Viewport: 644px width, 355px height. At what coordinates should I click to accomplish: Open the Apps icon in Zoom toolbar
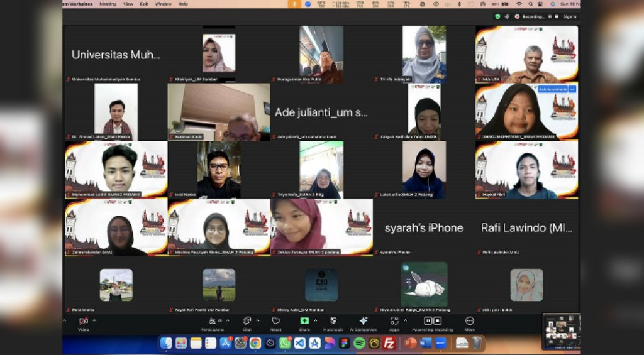[394, 322]
